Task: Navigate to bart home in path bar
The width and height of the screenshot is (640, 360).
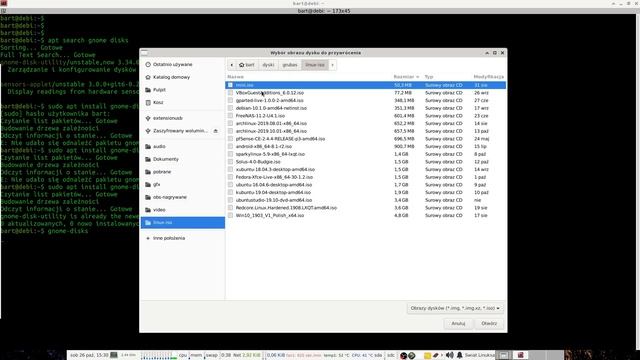Action: point(247,65)
